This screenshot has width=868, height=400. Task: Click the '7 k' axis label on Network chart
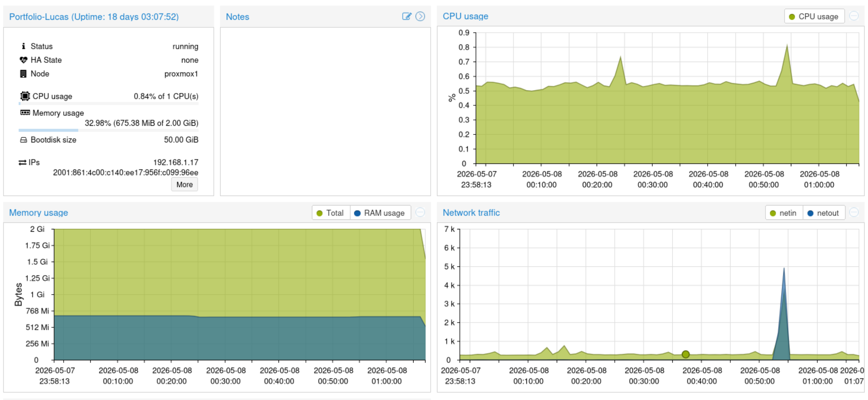pos(449,229)
